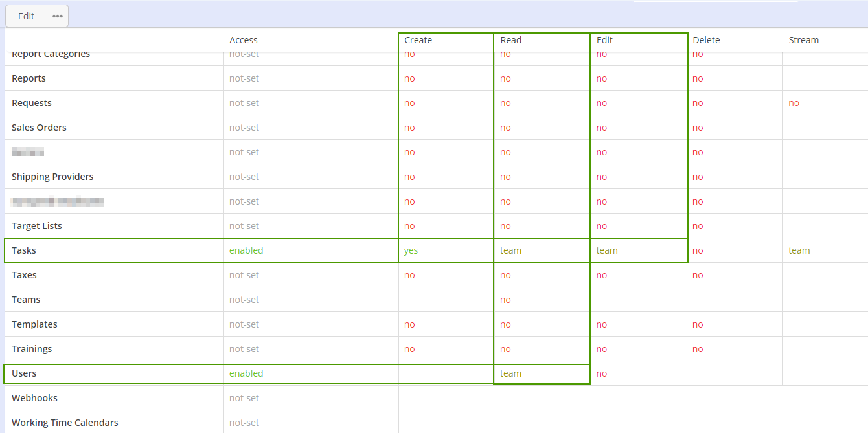
Task: Click the Stream column header
Action: (x=803, y=40)
